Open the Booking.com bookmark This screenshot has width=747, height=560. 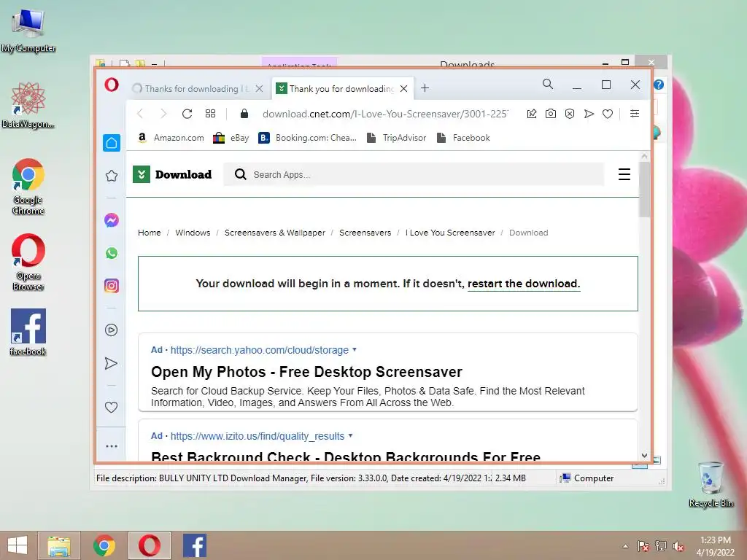(x=307, y=138)
